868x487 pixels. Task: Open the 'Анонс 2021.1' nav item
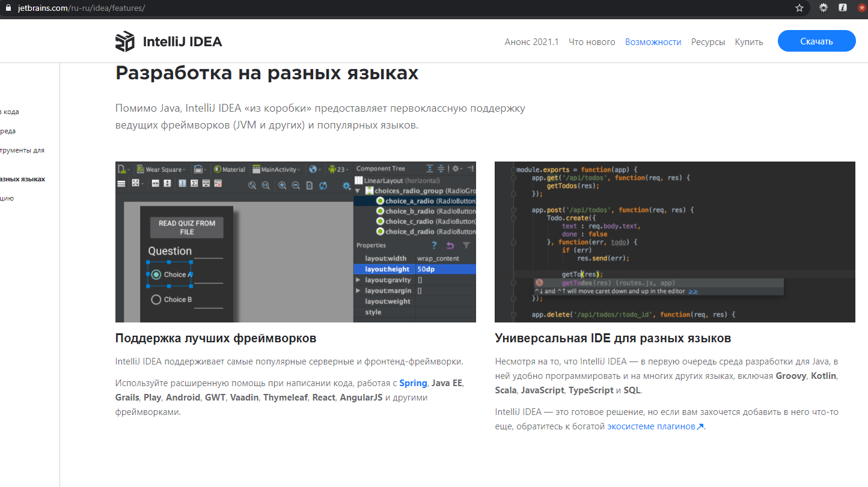532,42
